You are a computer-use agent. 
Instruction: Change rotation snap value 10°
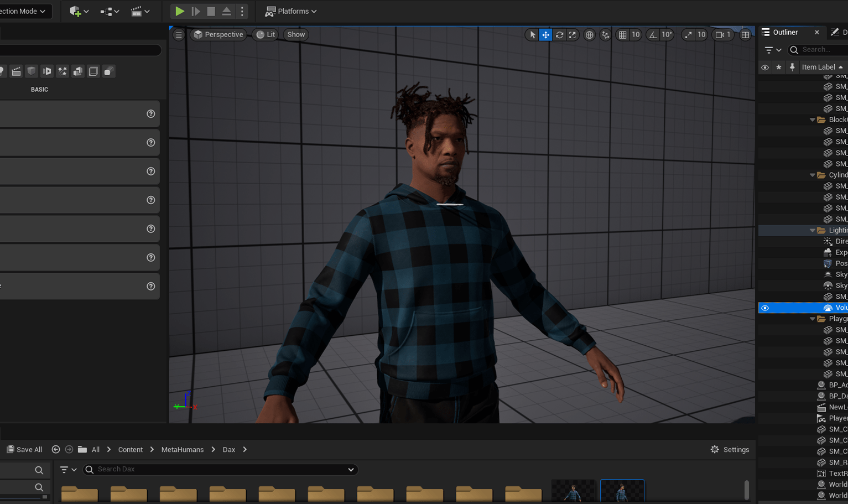[x=667, y=35]
